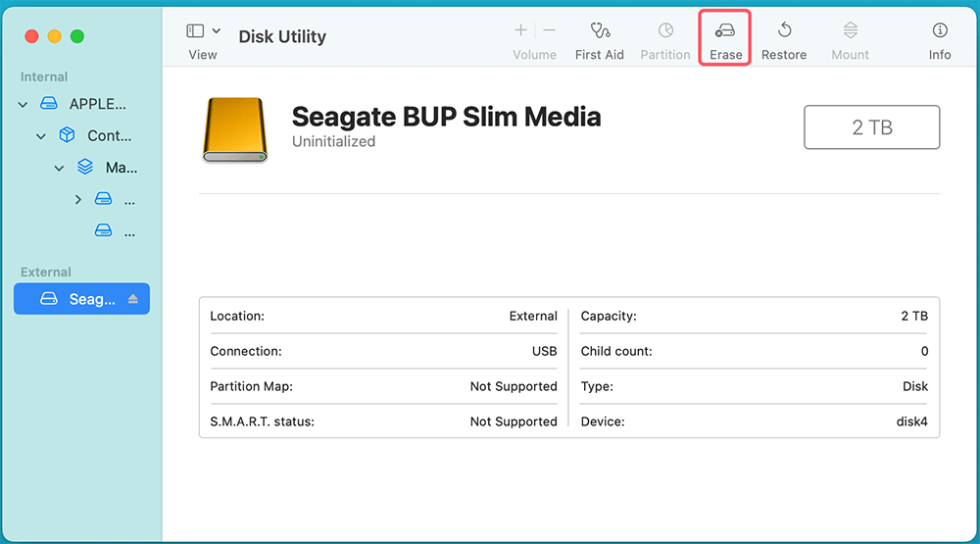This screenshot has height=544, width=980.
Task: Click the Internal section header
Action: coord(44,76)
